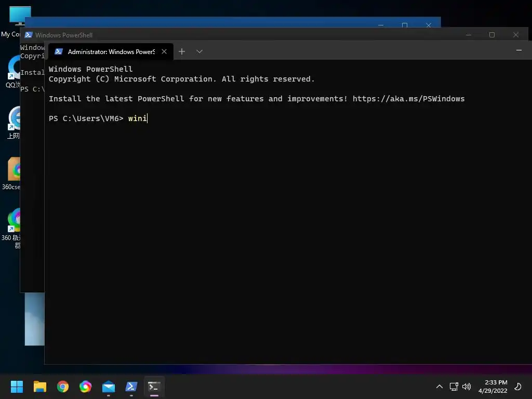This screenshot has width=532, height=399.
Task: Launch File Explorer from the taskbar
Action: click(x=39, y=387)
